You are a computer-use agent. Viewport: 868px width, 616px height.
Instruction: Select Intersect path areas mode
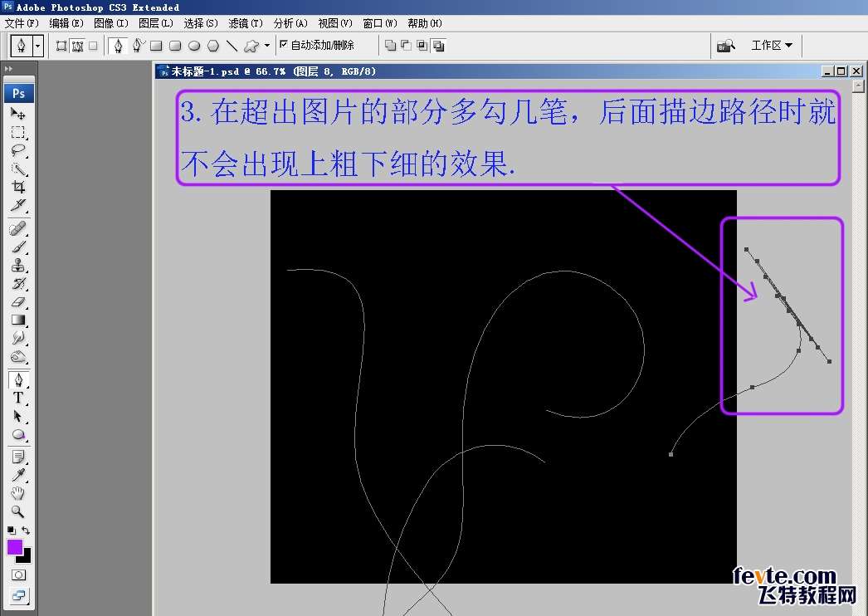pyautogui.click(x=422, y=46)
